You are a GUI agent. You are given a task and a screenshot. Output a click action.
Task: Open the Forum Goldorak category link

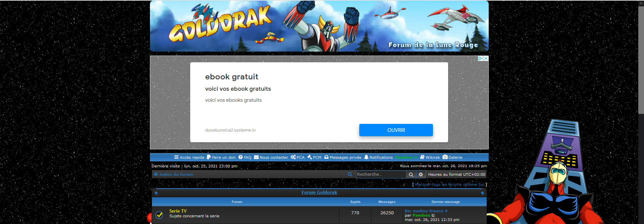319,193
